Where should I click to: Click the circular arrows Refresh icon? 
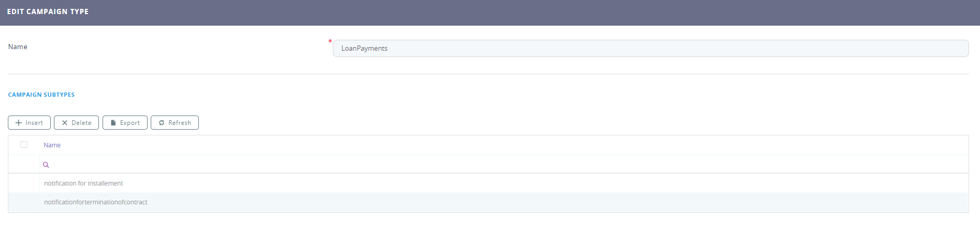tap(162, 123)
